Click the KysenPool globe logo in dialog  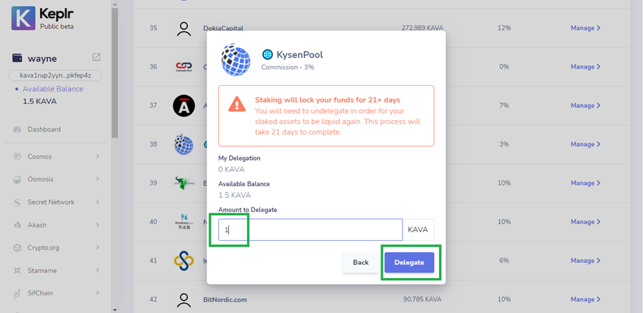click(235, 60)
